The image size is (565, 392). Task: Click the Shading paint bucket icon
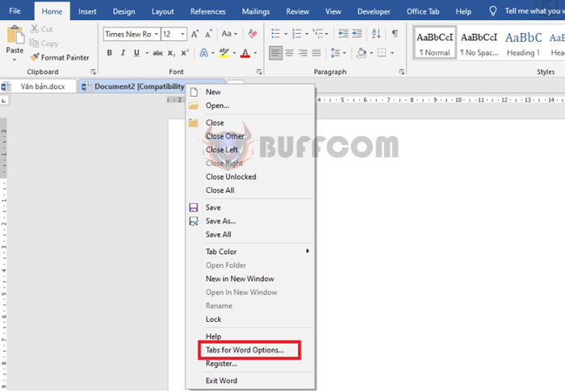(x=362, y=53)
